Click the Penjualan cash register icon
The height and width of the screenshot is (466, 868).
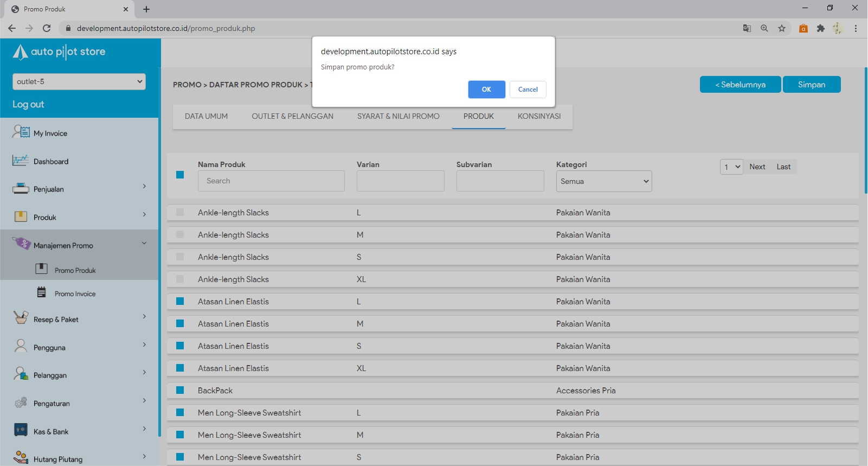21,189
